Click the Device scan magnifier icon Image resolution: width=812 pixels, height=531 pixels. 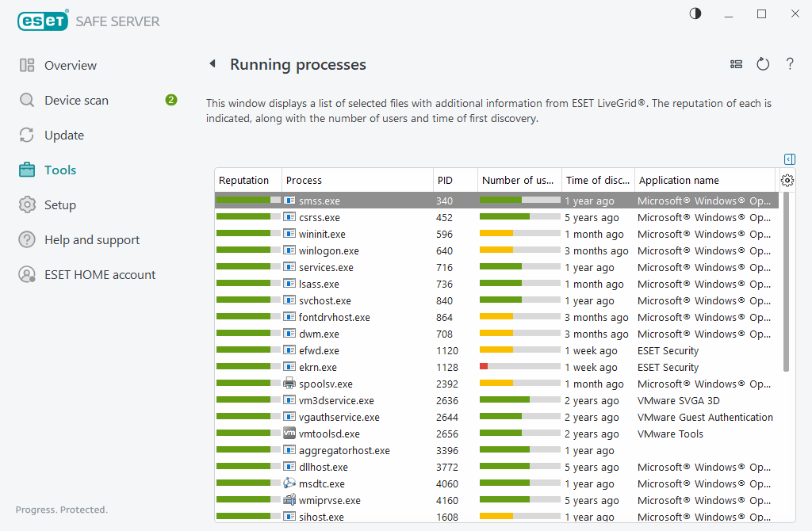pyautogui.click(x=27, y=100)
